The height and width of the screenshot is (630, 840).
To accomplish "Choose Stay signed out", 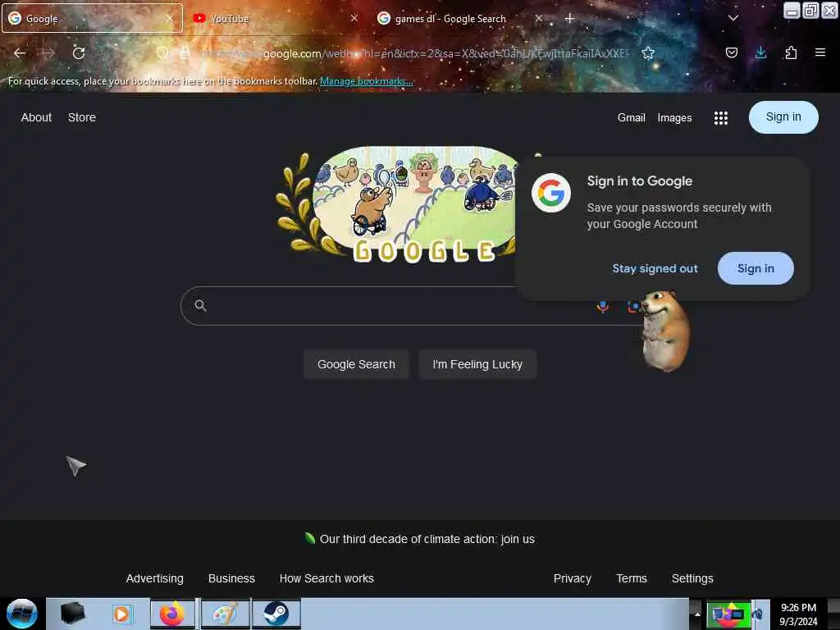I will 655,268.
